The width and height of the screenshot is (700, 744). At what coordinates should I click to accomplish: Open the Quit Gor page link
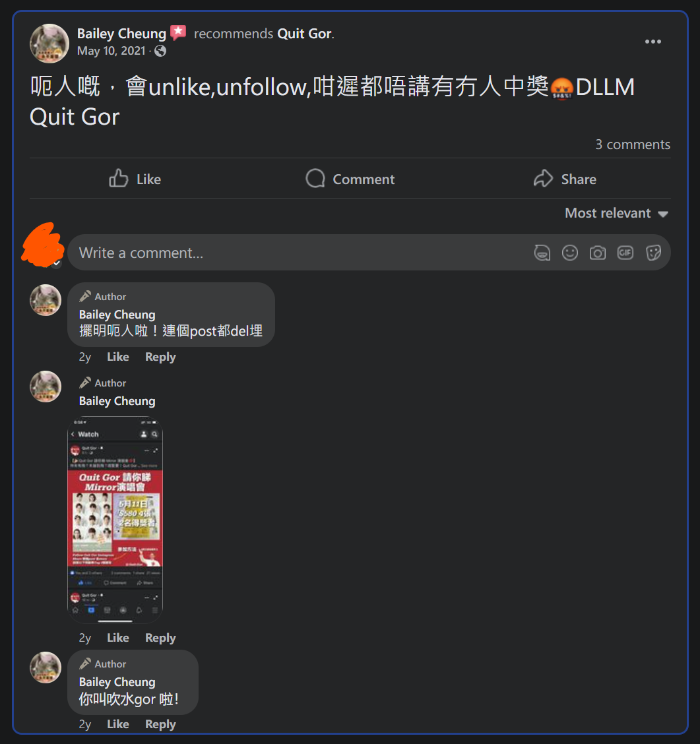(305, 34)
